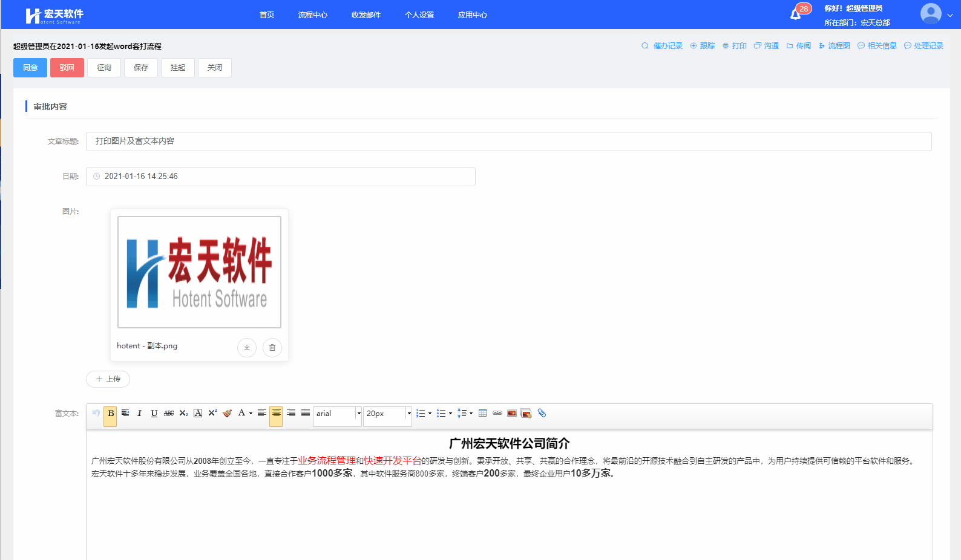The height and width of the screenshot is (560, 961).
Task: Delete the hotent - 副本.png image
Action: tap(272, 347)
